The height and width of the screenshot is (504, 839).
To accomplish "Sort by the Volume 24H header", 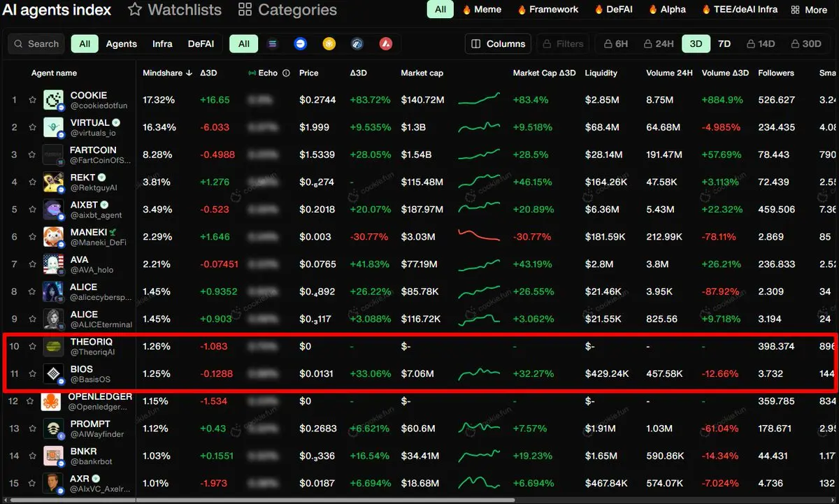I will (669, 73).
